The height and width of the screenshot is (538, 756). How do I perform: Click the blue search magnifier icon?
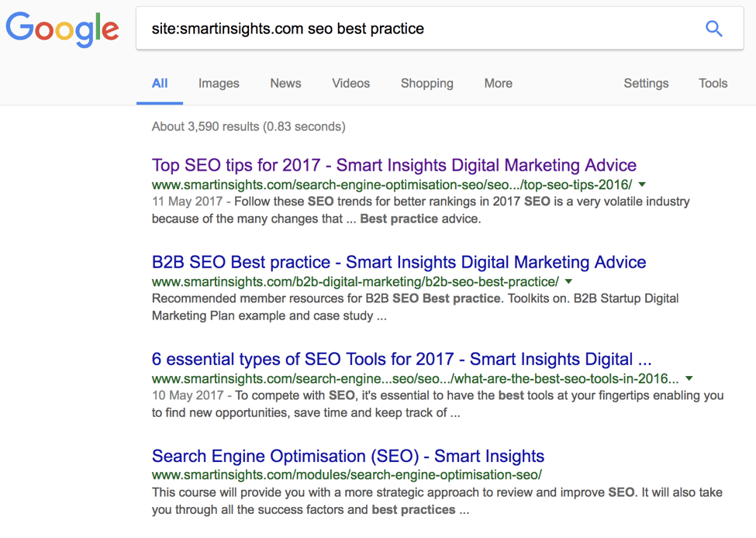[713, 28]
